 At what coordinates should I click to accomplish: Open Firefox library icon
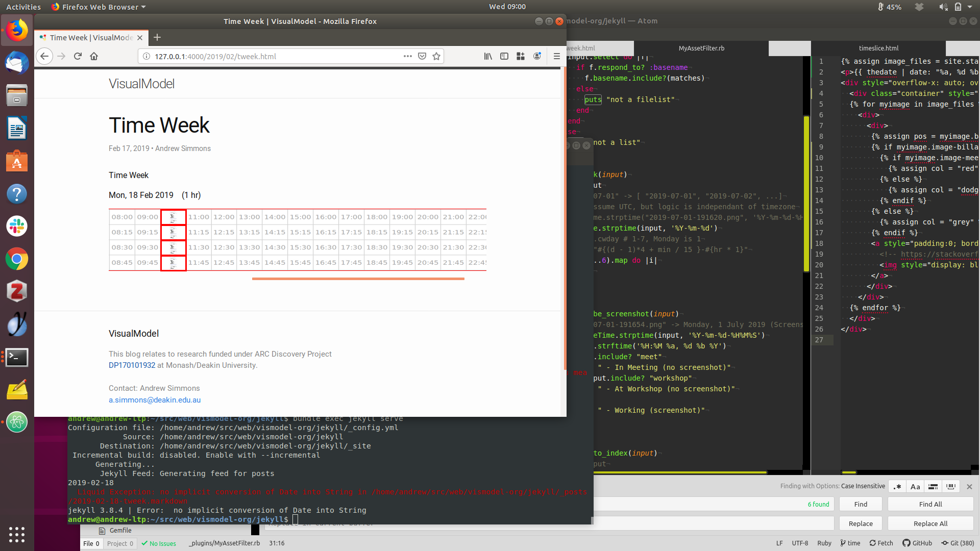click(x=488, y=56)
